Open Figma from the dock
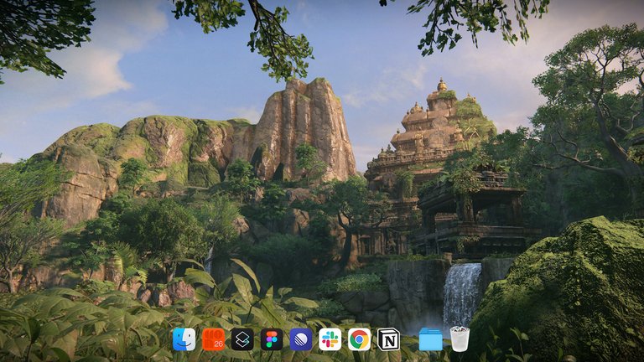This screenshot has height=362, width=644. click(x=272, y=339)
